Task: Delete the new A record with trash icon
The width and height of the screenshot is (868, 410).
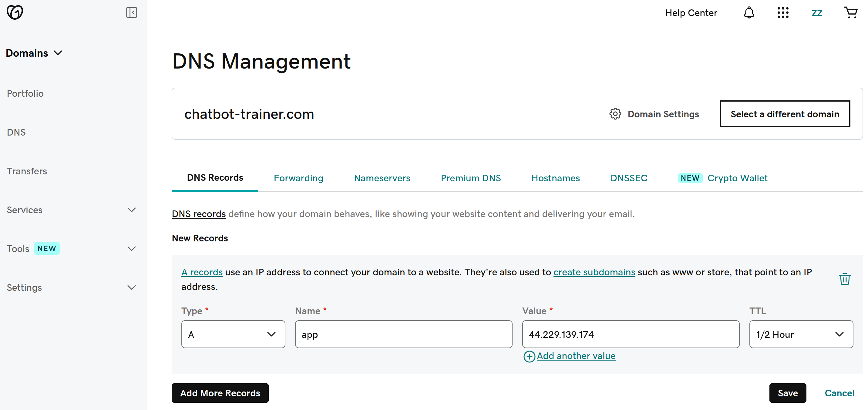Action: 844,279
